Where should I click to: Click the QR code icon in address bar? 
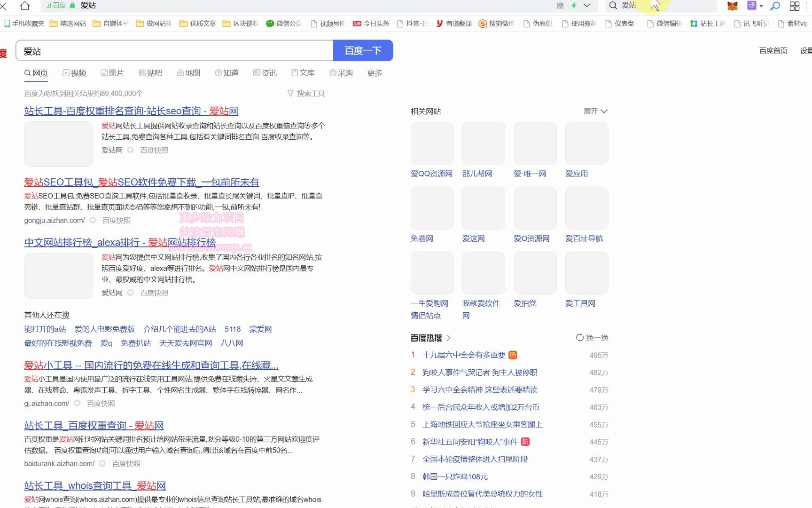coord(560,5)
